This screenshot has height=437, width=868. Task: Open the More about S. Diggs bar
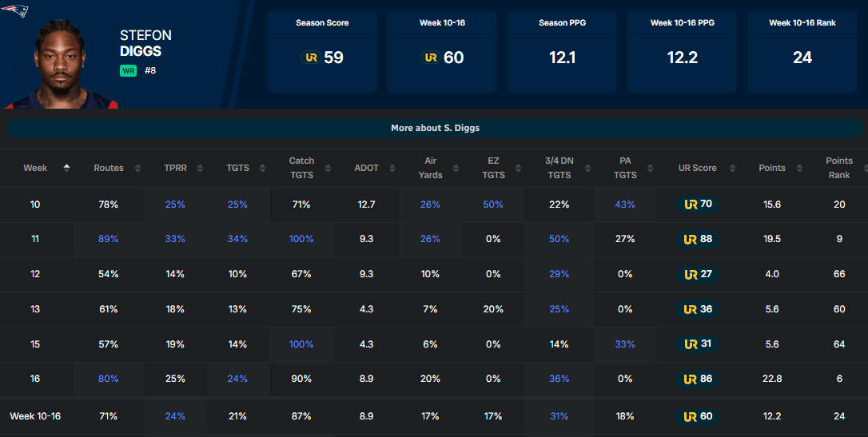coord(435,128)
